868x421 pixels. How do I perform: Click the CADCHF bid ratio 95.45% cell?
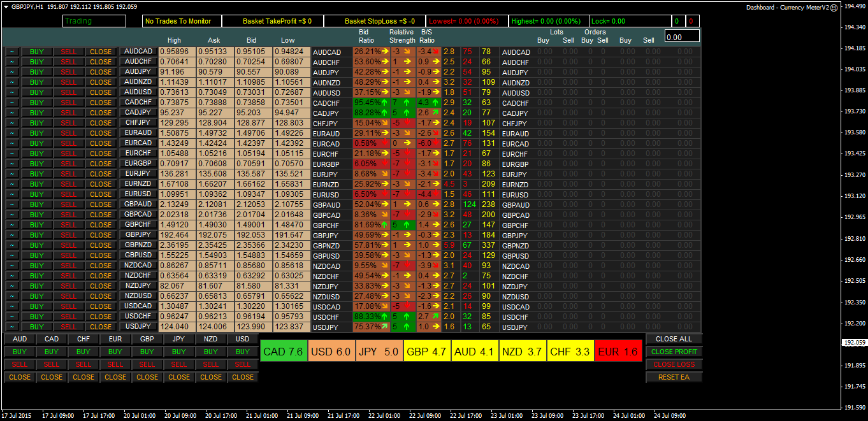tap(371, 103)
